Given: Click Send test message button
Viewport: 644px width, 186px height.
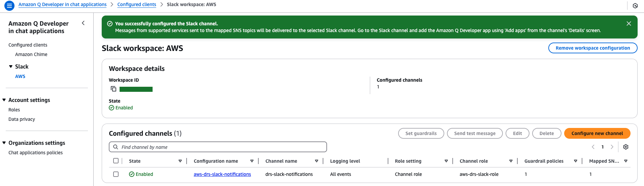Looking at the screenshot, I should point(475,133).
